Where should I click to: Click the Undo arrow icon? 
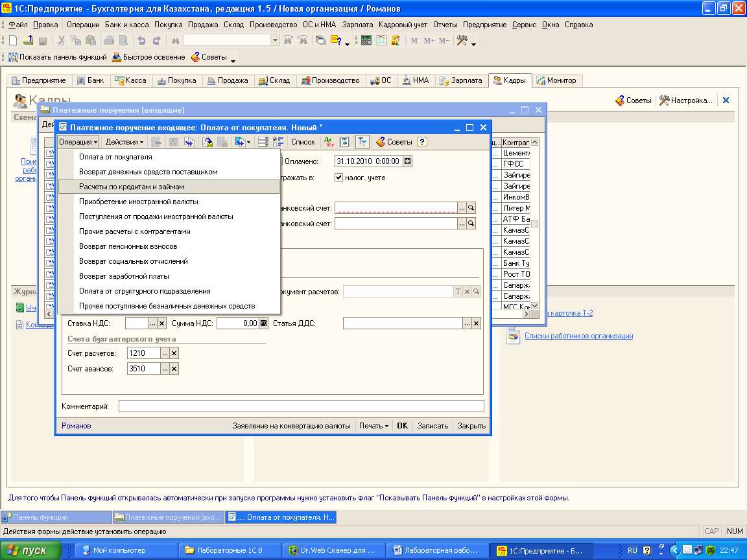(141, 41)
